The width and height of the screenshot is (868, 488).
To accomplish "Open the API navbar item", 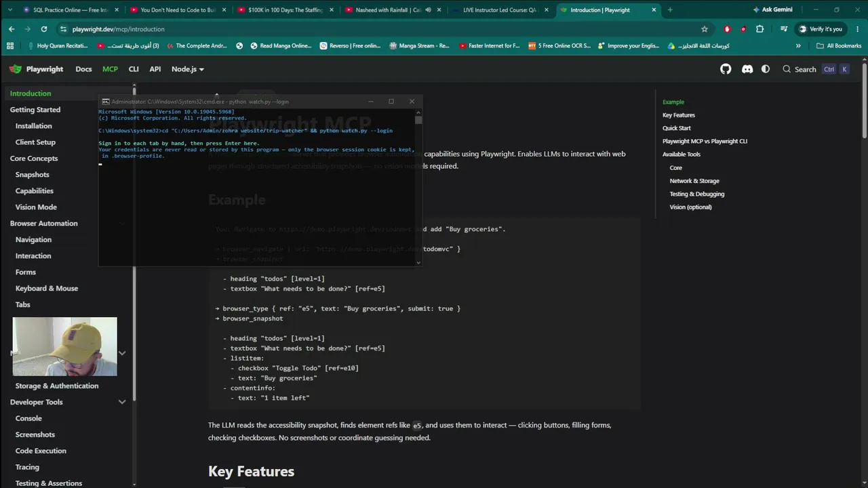I will pyautogui.click(x=155, y=69).
